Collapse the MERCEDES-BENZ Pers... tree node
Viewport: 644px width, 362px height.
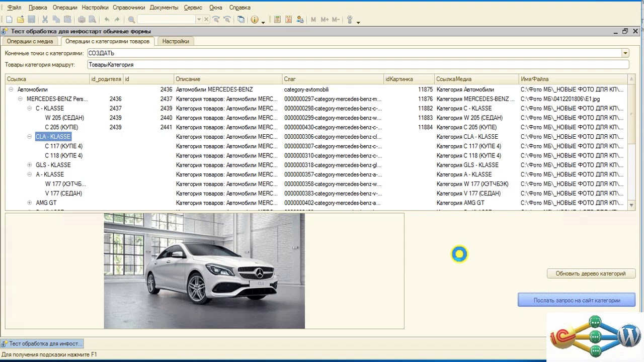[x=20, y=99]
